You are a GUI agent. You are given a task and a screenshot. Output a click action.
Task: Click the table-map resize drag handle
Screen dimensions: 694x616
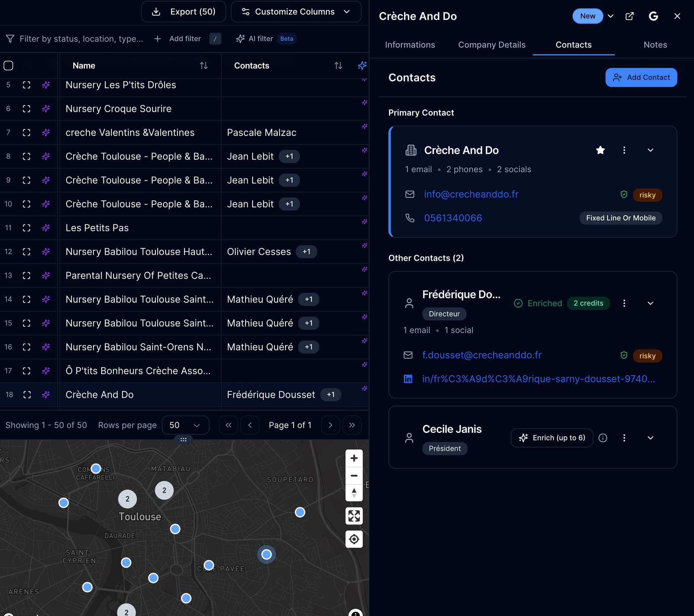click(x=183, y=440)
